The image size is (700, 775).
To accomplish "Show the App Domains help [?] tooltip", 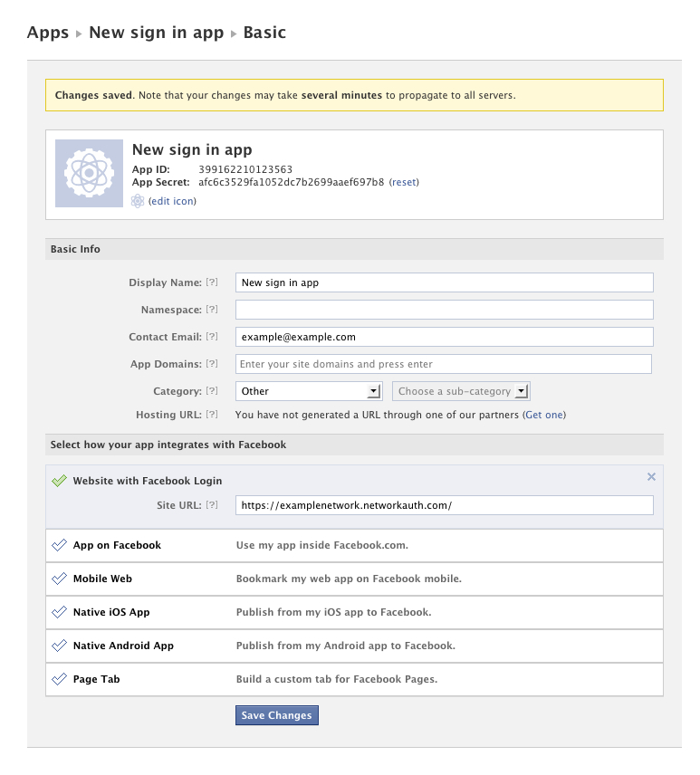I will coord(212,364).
